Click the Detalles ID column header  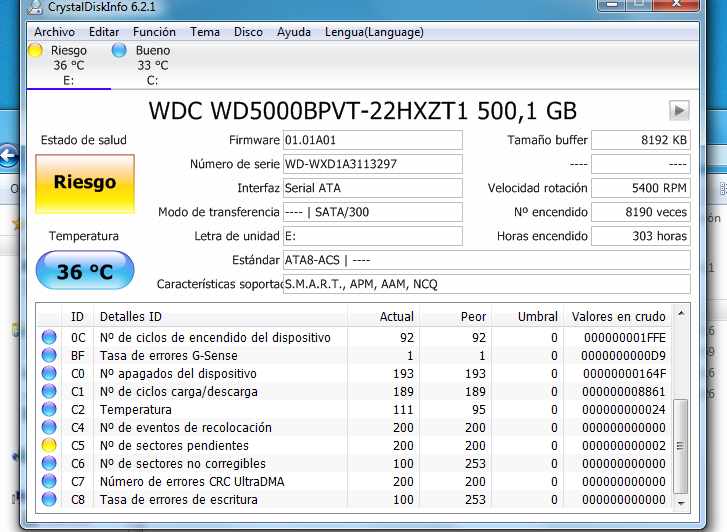click(220, 317)
